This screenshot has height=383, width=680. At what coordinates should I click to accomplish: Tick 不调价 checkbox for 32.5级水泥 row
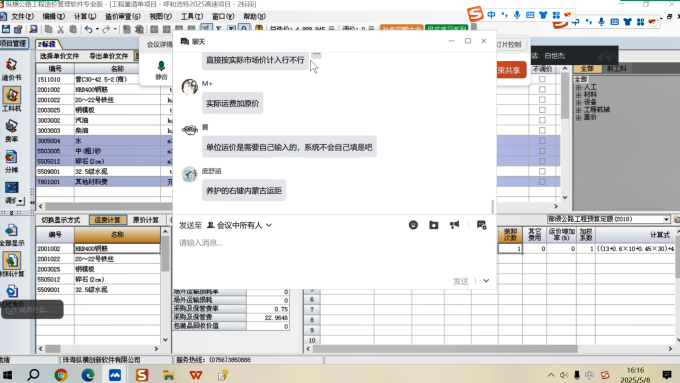[542, 171]
